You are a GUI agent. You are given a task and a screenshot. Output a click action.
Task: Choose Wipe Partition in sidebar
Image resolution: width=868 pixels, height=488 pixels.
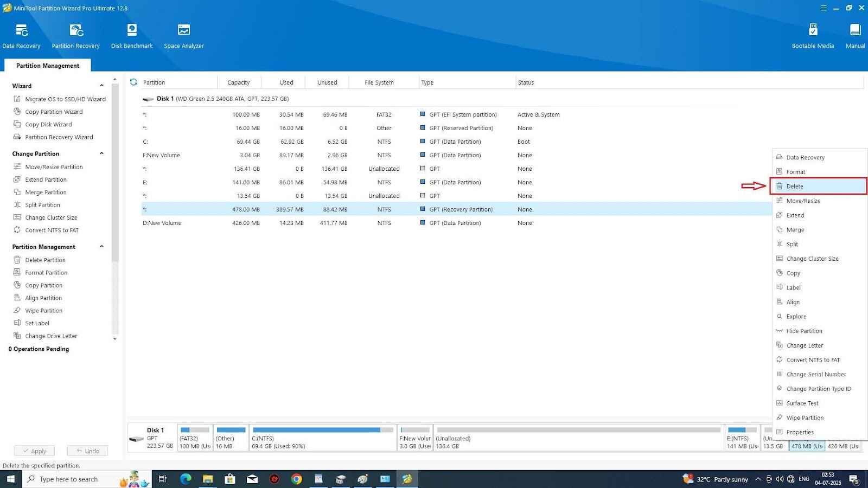tap(38, 311)
